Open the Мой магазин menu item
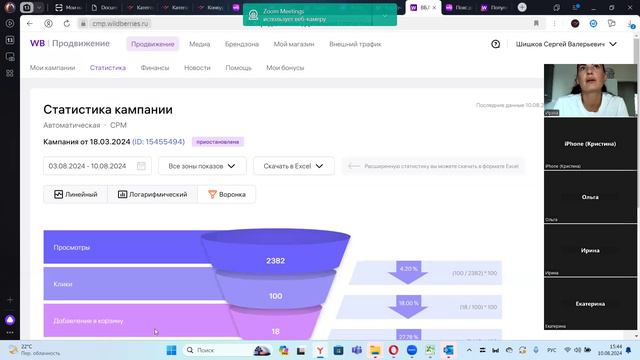640x360 pixels. point(294,44)
